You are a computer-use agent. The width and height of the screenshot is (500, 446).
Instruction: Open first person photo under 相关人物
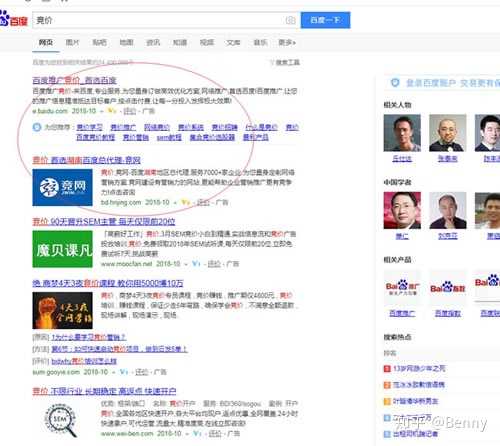[402, 133]
